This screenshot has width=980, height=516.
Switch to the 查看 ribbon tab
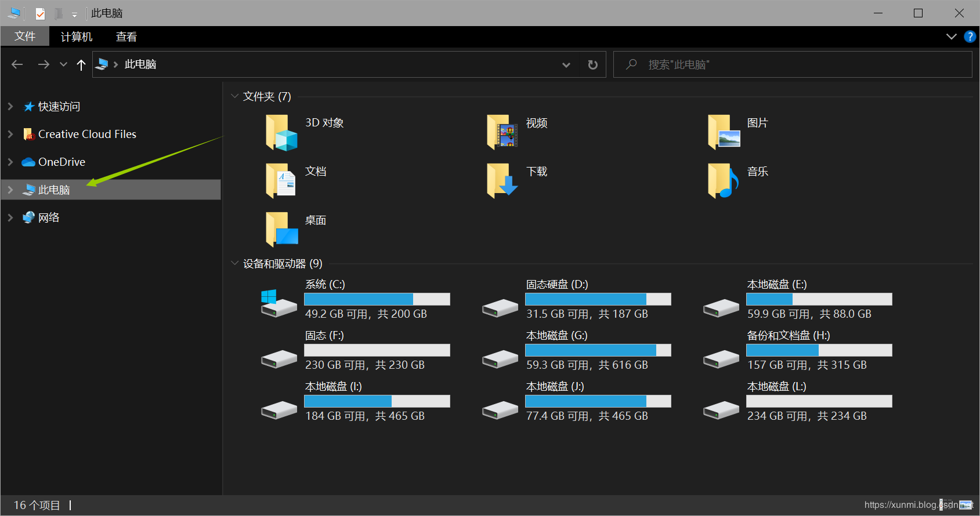[126, 37]
